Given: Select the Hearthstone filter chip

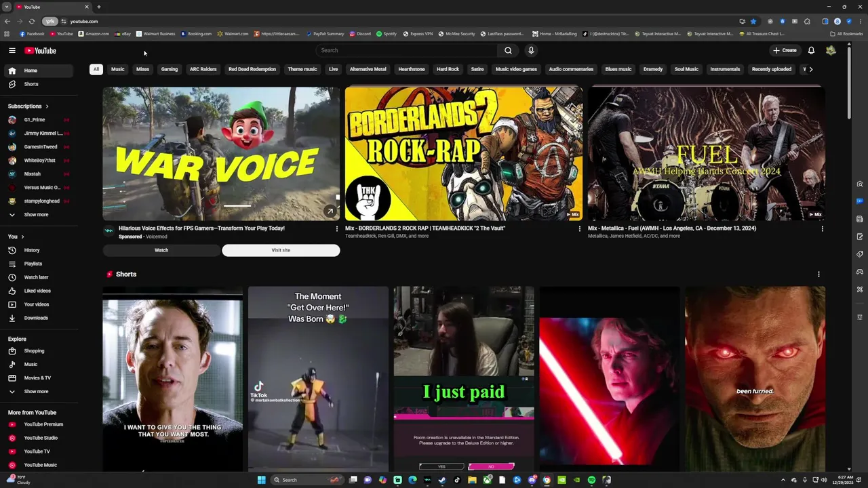Looking at the screenshot, I should pos(412,69).
